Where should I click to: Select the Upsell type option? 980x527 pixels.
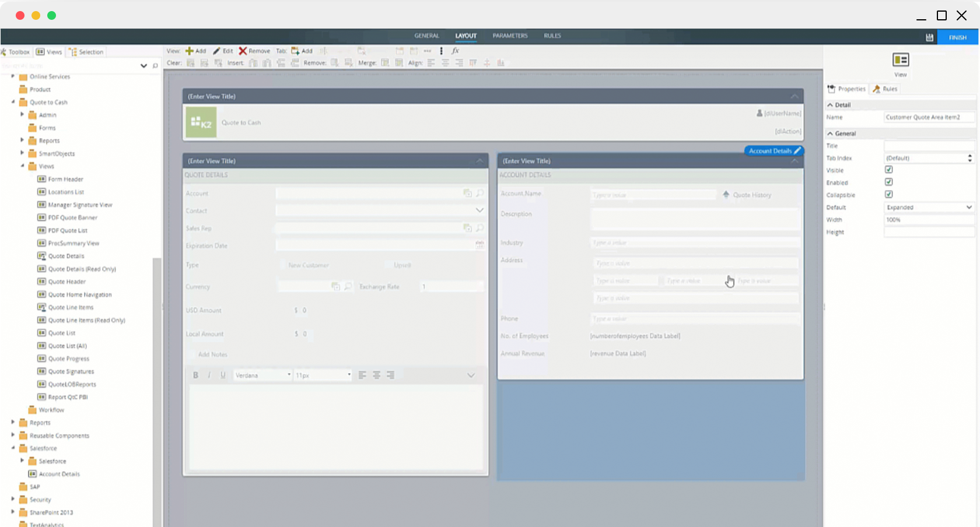point(388,265)
